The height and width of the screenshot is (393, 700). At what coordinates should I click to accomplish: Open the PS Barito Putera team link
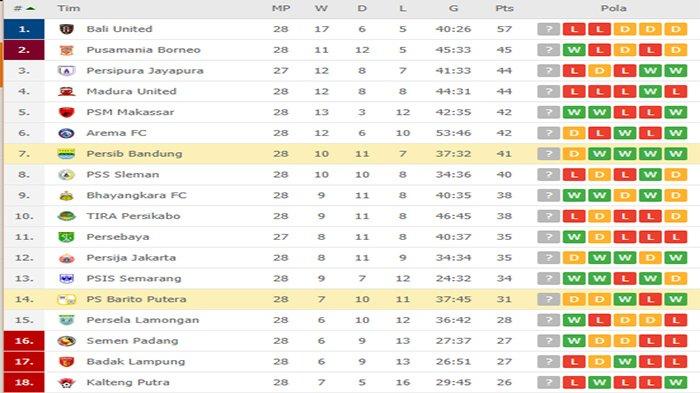click(136, 299)
